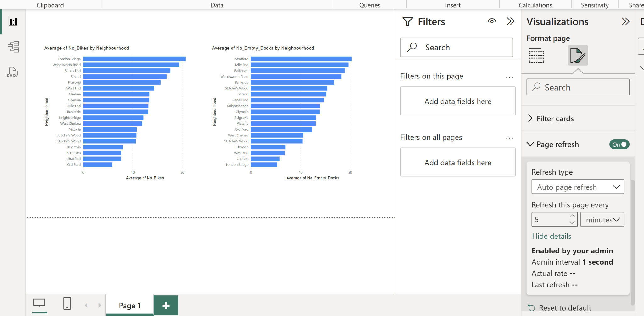Click the Insert ribbon group label
The height and width of the screenshot is (316, 644).
(x=453, y=5)
